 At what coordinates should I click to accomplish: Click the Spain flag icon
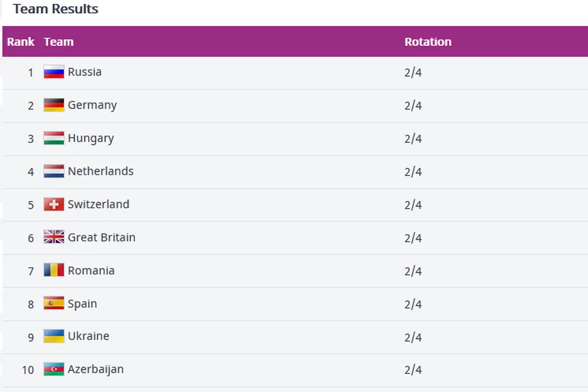[54, 304]
